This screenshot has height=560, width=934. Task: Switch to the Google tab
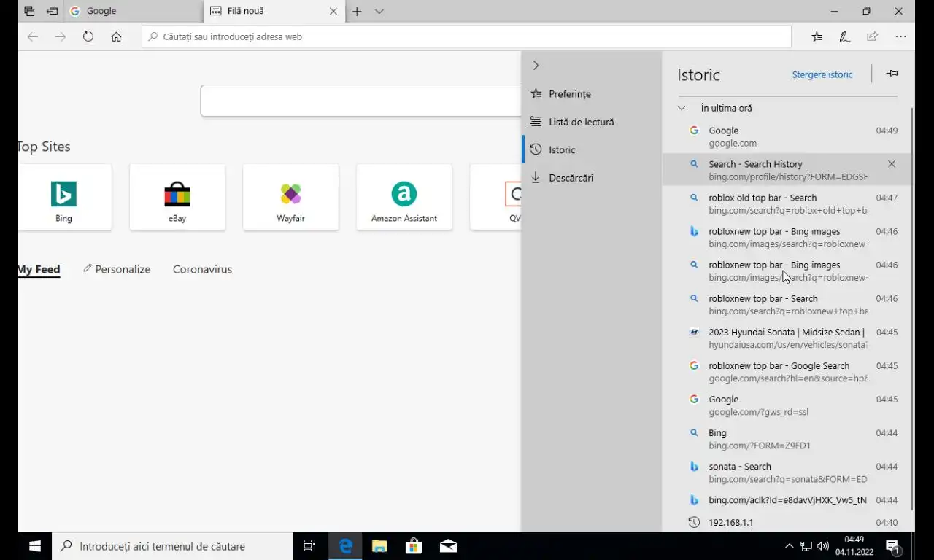coord(134,11)
